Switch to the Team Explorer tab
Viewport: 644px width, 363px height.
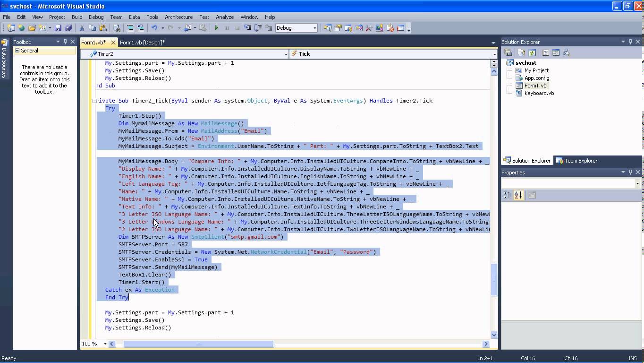tap(576, 161)
